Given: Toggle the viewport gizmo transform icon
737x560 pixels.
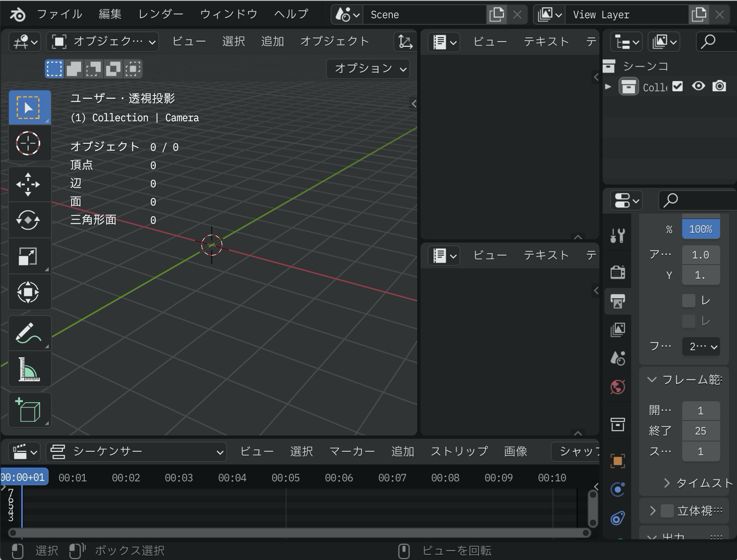Looking at the screenshot, I should 405,42.
